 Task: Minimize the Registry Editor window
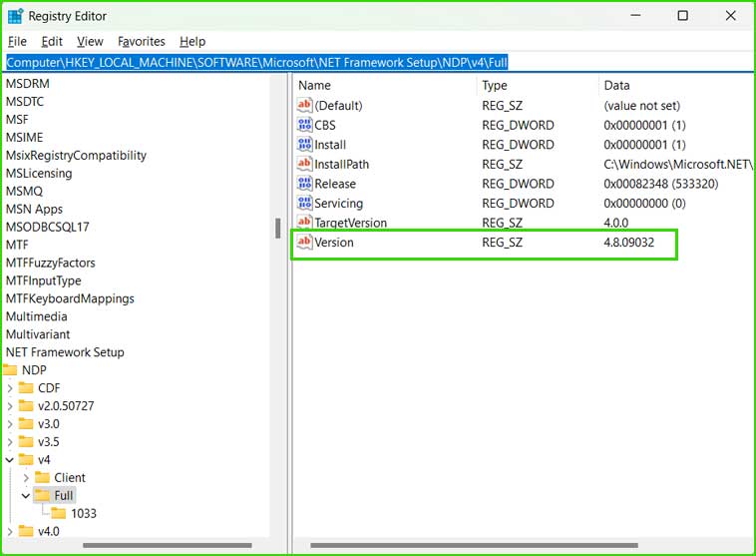tap(635, 15)
